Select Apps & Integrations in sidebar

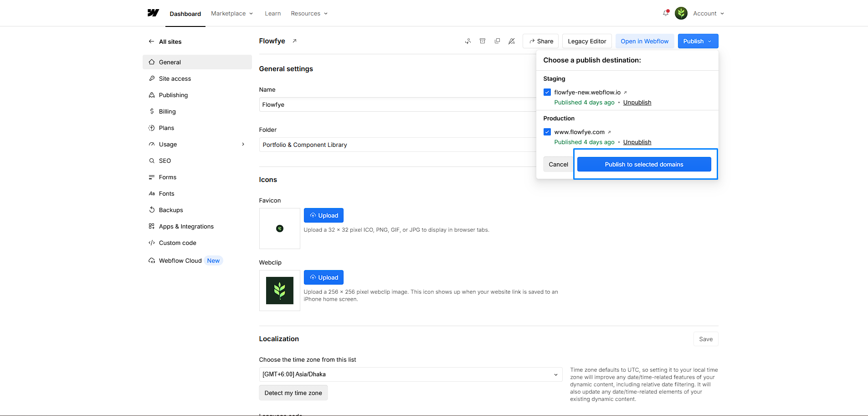tap(197, 226)
